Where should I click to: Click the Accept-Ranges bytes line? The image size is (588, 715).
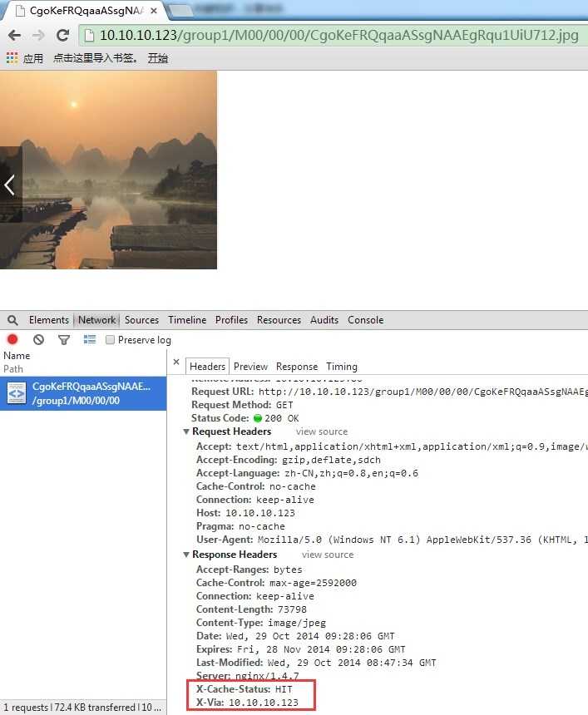pyautogui.click(x=249, y=570)
